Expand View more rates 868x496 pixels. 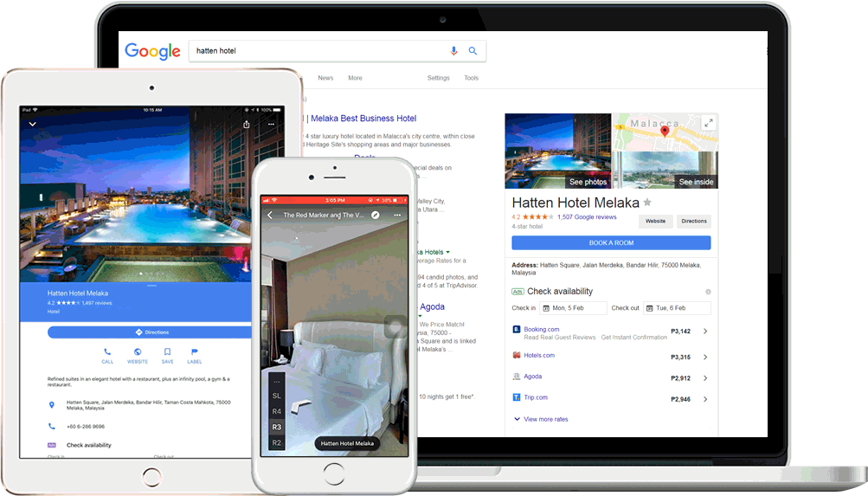(x=541, y=419)
